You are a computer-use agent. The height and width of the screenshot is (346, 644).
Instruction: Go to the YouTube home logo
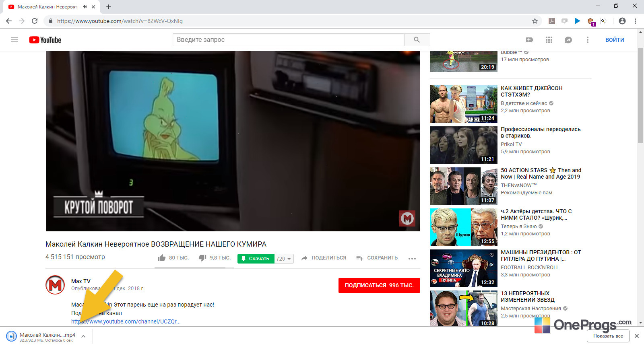[x=45, y=40]
